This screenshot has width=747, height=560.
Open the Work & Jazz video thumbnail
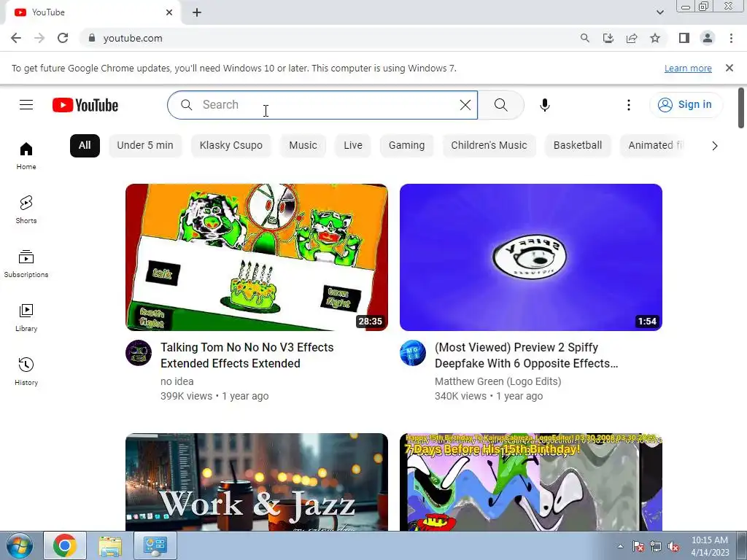click(x=257, y=482)
